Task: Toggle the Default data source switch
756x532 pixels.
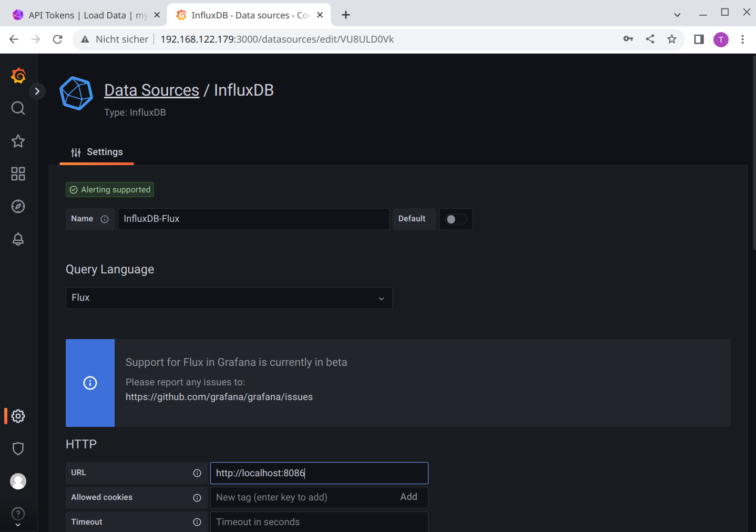Action: click(456, 219)
